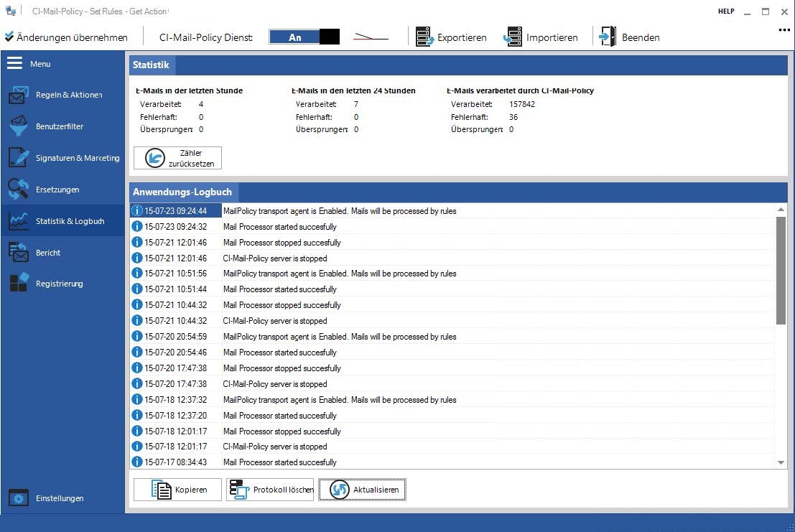The width and height of the screenshot is (795, 532).
Task: Select Statistik & Logbuch chart icon
Action: tap(18, 221)
